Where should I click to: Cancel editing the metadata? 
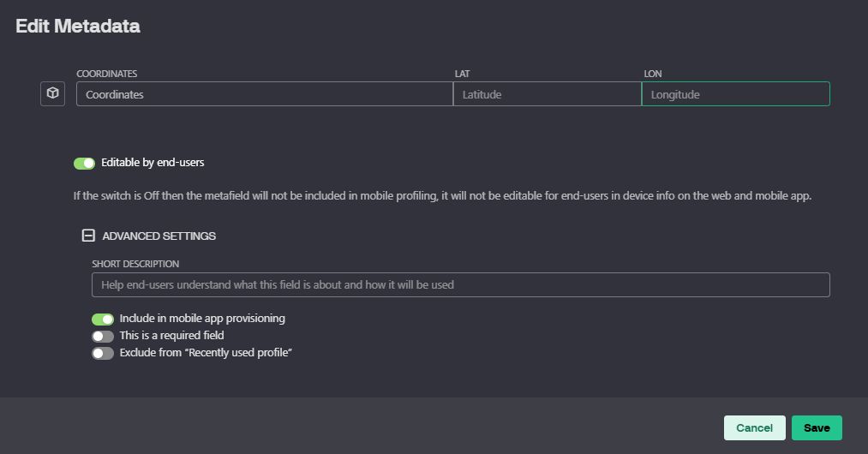pos(755,428)
